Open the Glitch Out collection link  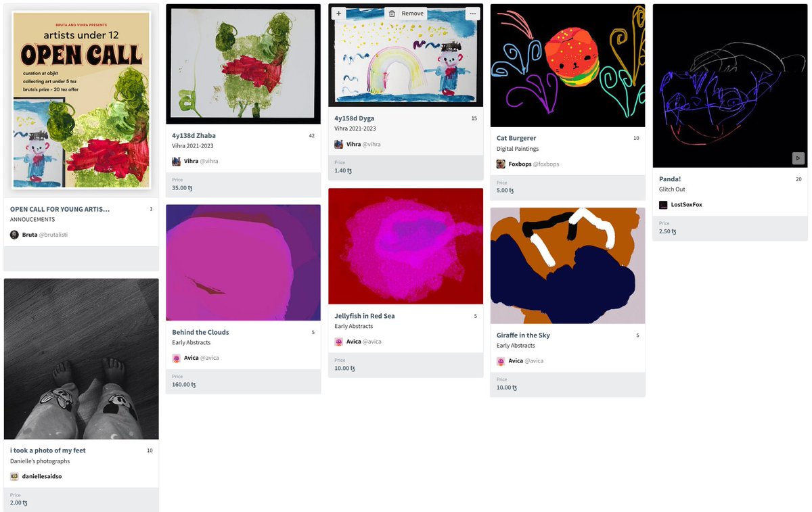tap(672, 189)
